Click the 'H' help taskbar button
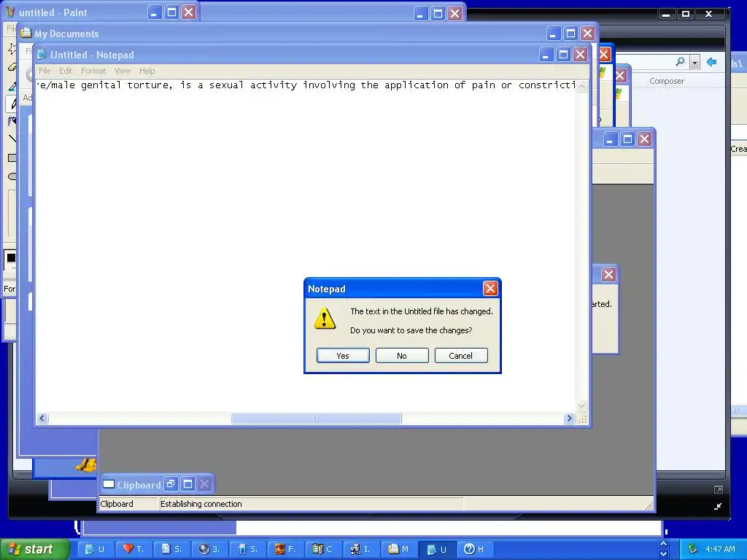Screen dimensions: 747x560 pos(475,549)
